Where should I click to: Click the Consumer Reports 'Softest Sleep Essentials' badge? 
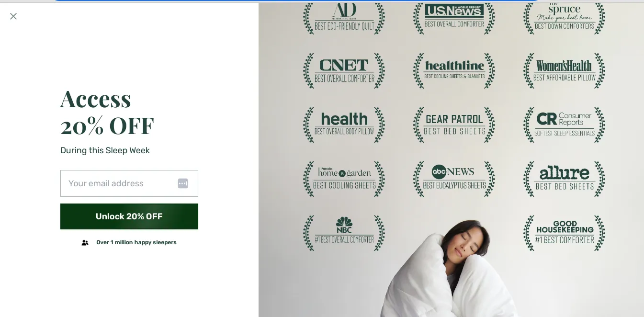click(564, 125)
